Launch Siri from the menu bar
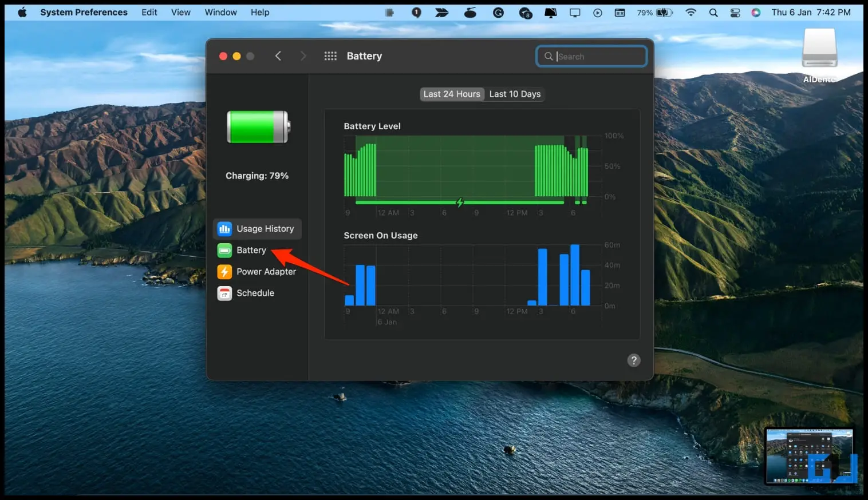 pos(756,12)
